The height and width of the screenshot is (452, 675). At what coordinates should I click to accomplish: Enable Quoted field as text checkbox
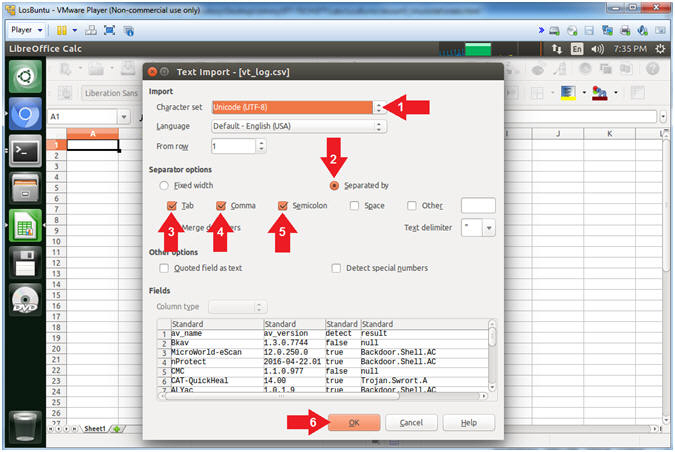point(164,268)
